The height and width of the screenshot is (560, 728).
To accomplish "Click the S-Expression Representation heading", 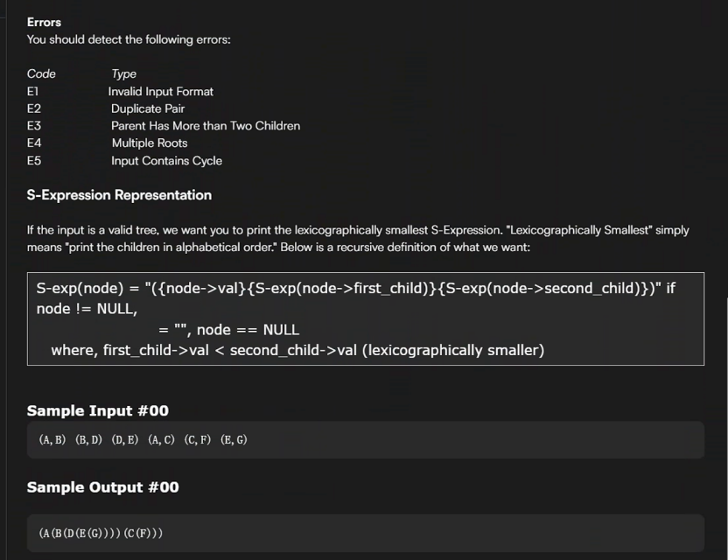I will tap(119, 195).
